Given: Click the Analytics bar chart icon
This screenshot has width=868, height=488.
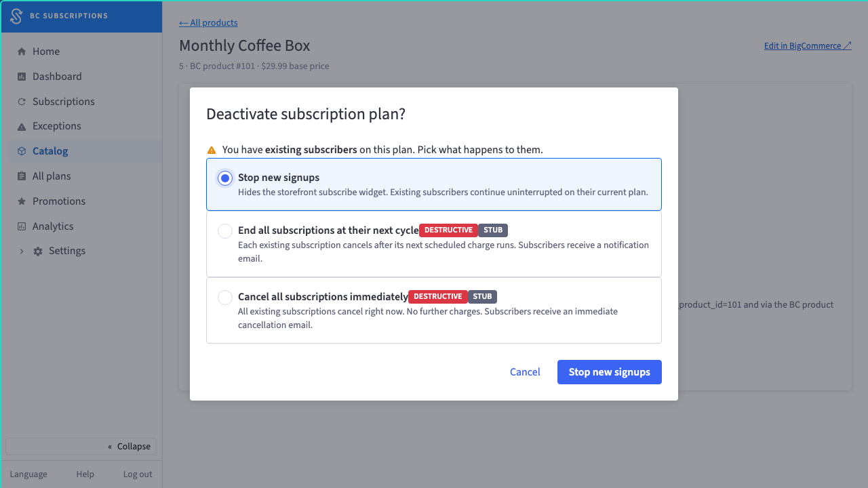Looking at the screenshot, I should click(x=22, y=226).
